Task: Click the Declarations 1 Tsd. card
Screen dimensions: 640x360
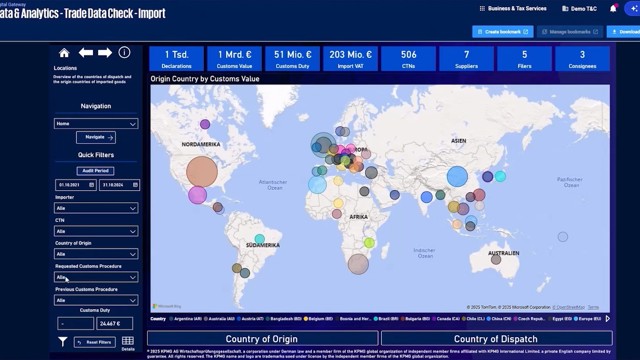Action: (176, 59)
